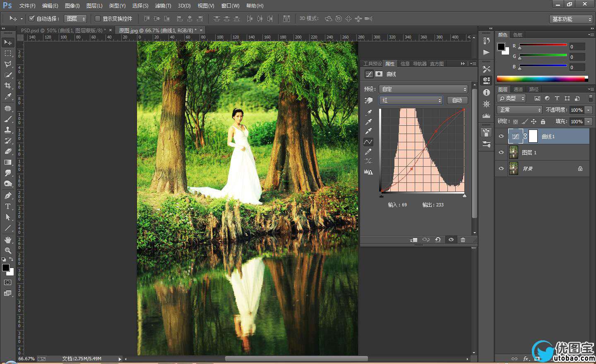Pick the Hand tool
This screenshot has width=596, height=364.
(8, 240)
